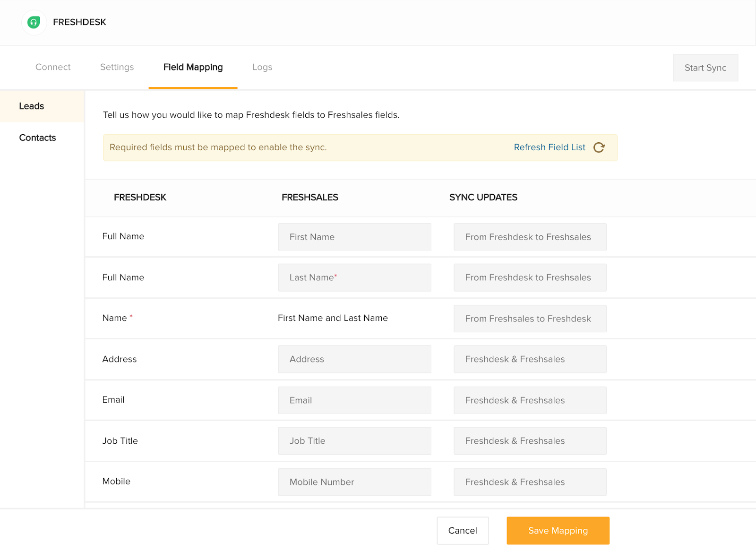The width and height of the screenshot is (756, 552).
Task: Select the Contacts section in sidebar
Action: 37,138
